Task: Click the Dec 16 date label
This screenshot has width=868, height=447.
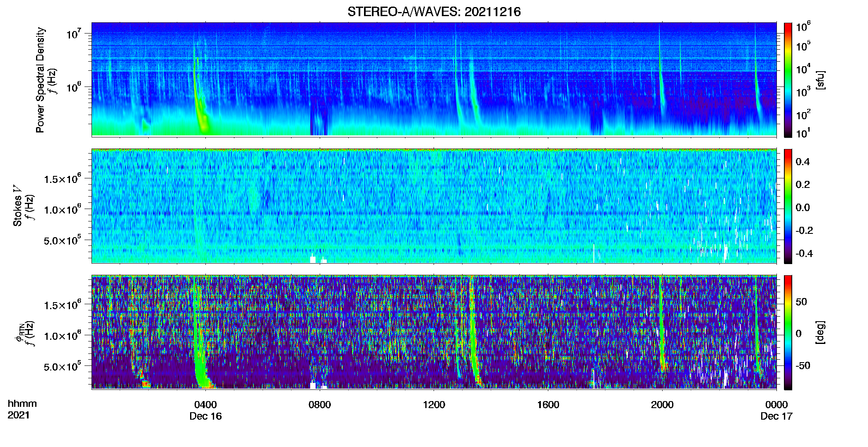Action: tap(205, 416)
